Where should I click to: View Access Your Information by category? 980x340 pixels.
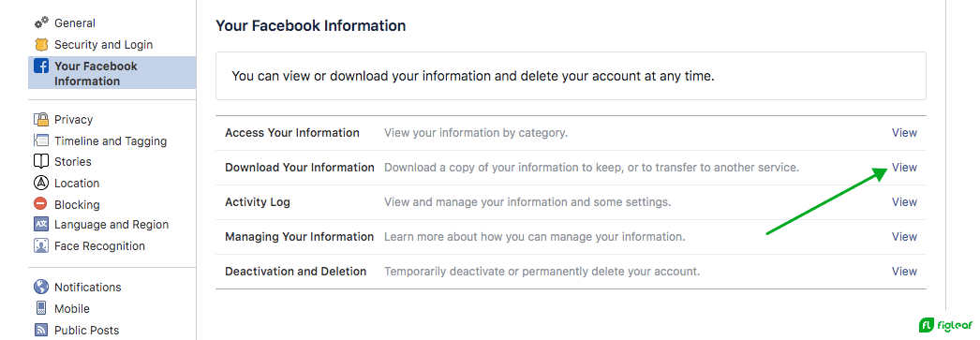(904, 132)
